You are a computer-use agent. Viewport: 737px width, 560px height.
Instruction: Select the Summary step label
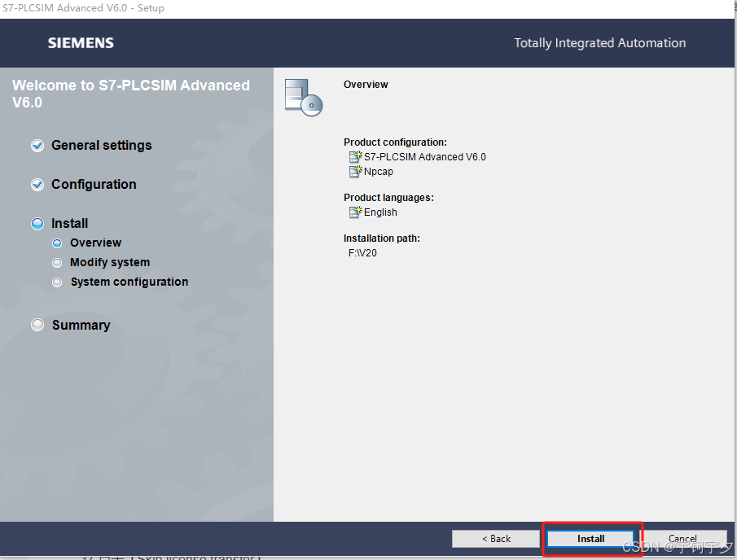pos(81,325)
